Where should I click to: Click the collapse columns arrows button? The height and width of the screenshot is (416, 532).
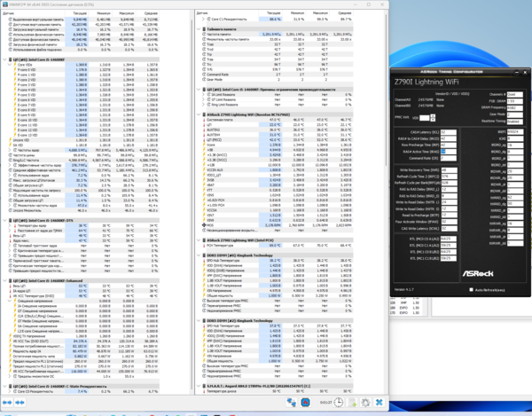tap(20, 403)
